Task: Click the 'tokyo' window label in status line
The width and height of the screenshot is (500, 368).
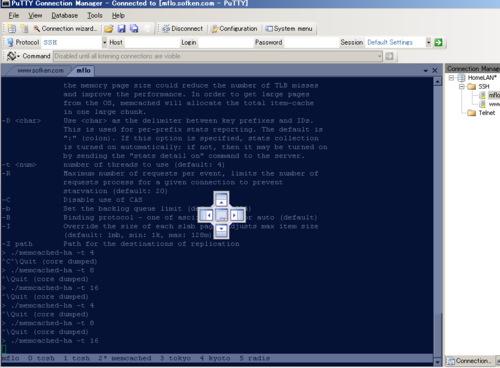Action: pos(180,358)
